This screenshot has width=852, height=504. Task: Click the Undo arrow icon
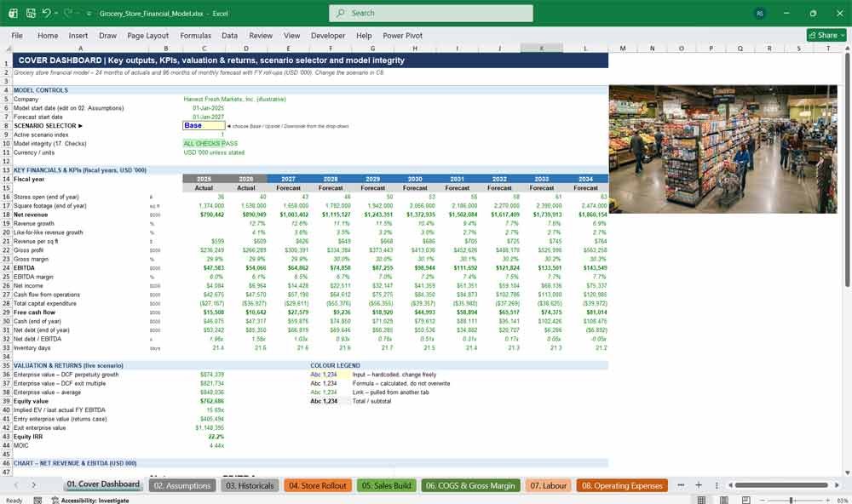[x=46, y=13]
